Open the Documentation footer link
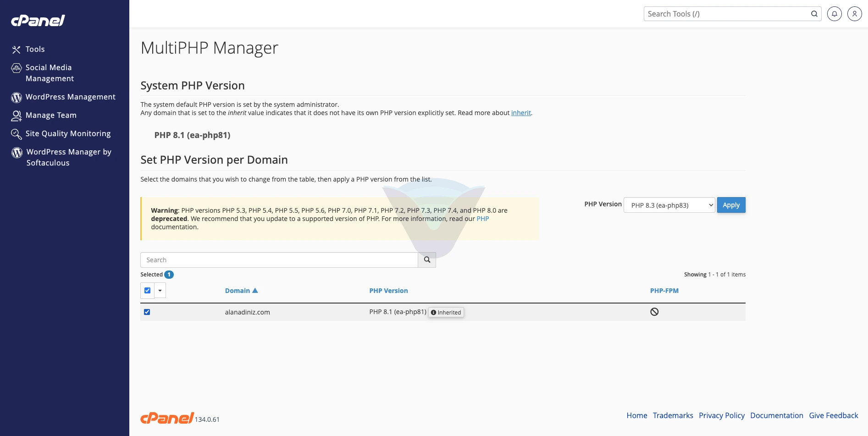Viewport: 868px width, 436px height. 777,415
